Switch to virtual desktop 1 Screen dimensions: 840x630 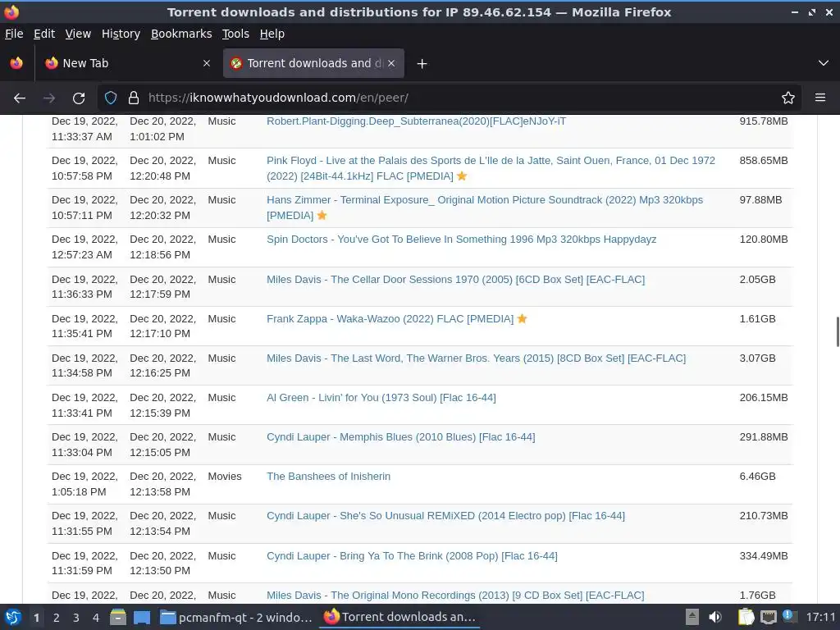36,618
